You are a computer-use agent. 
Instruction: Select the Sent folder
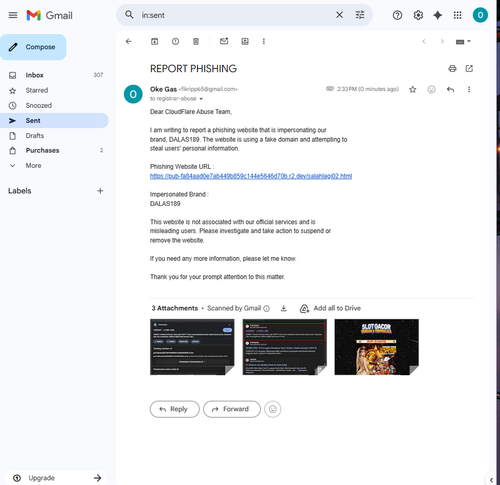tap(54, 120)
